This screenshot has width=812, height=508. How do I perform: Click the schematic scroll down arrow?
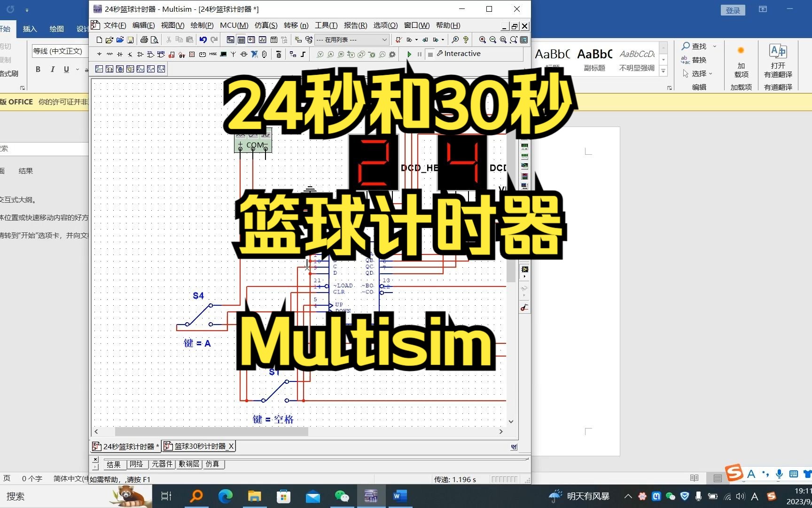[x=511, y=421]
